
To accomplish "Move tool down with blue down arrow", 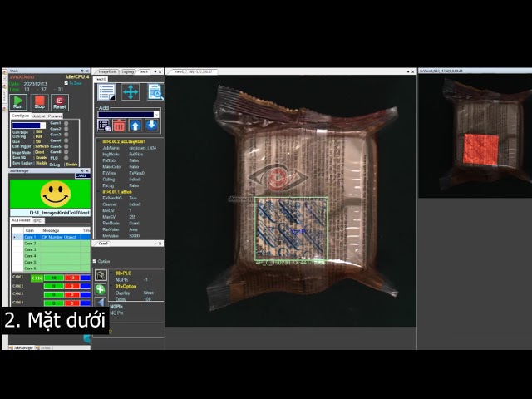I will pyautogui.click(x=151, y=126).
